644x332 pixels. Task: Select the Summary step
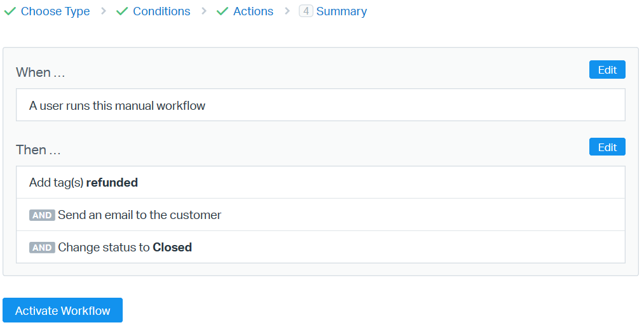click(x=341, y=11)
